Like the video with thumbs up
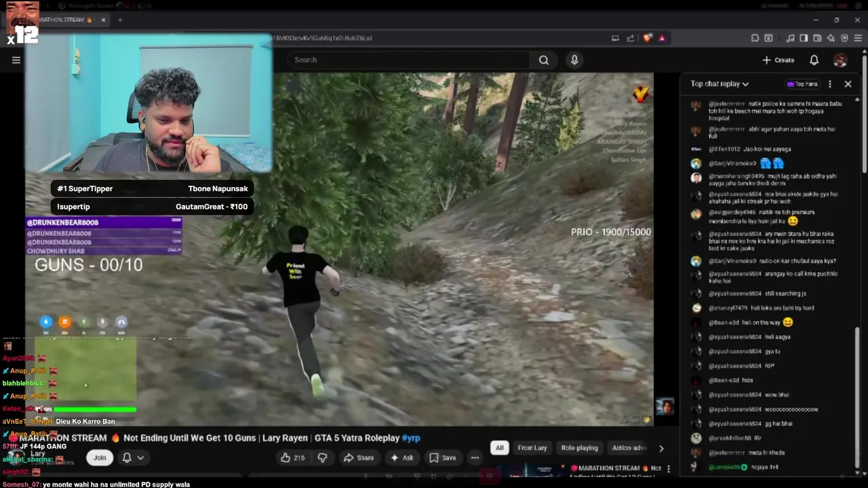 coord(293,457)
